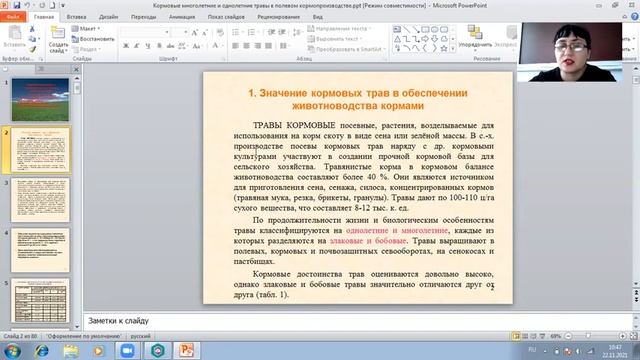Switch to slide sorter view
The image size is (640, 360).
525,336
